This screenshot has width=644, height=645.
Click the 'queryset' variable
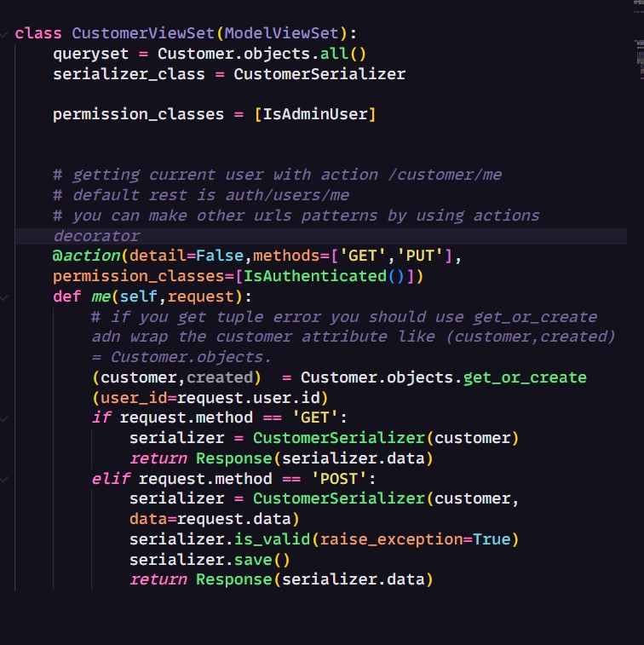pos(91,54)
